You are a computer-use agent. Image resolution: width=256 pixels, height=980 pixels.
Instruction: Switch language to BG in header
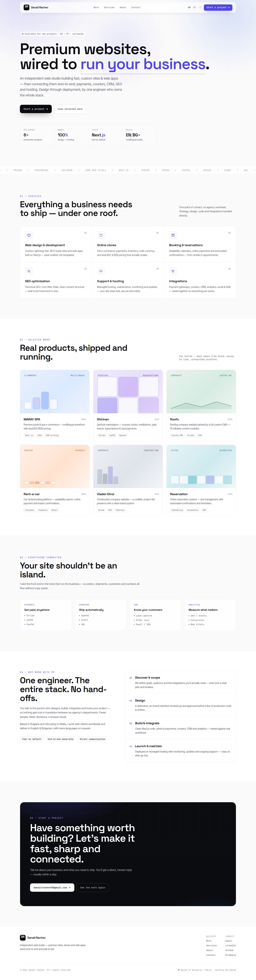click(194, 7)
